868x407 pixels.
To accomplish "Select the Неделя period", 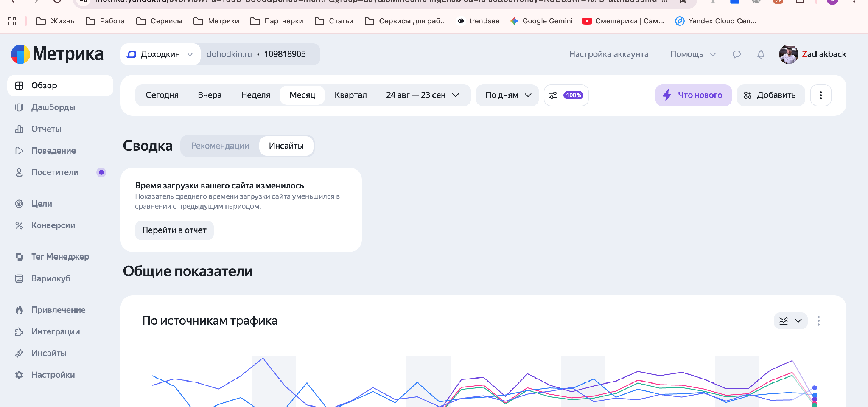I will [255, 95].
